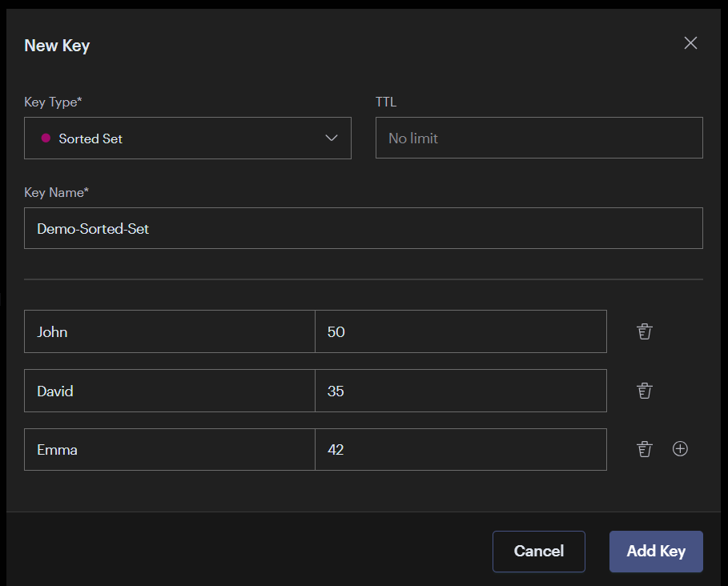Edit the Demo-Sorted-Set key name
The height and width of the screenshot is (586, 728).
[363, 228]
